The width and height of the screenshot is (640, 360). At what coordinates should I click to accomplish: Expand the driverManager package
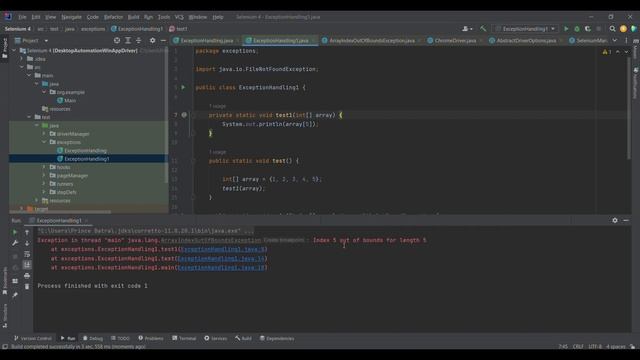44,134
